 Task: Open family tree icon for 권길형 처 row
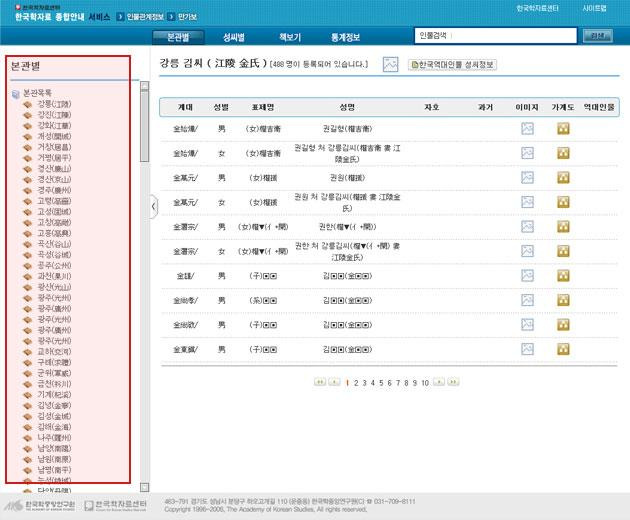(x=563, y=153)
